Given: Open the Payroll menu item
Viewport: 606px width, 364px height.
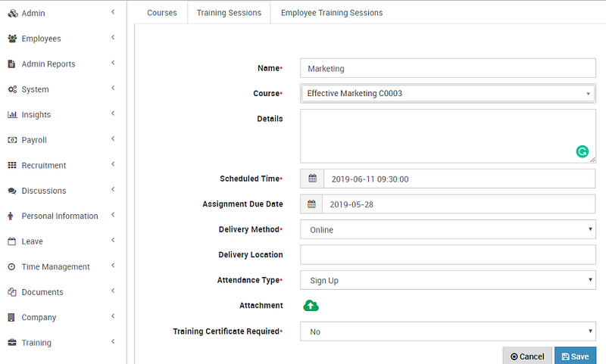Looking at the screenshot, I should [x=34, y=140].
